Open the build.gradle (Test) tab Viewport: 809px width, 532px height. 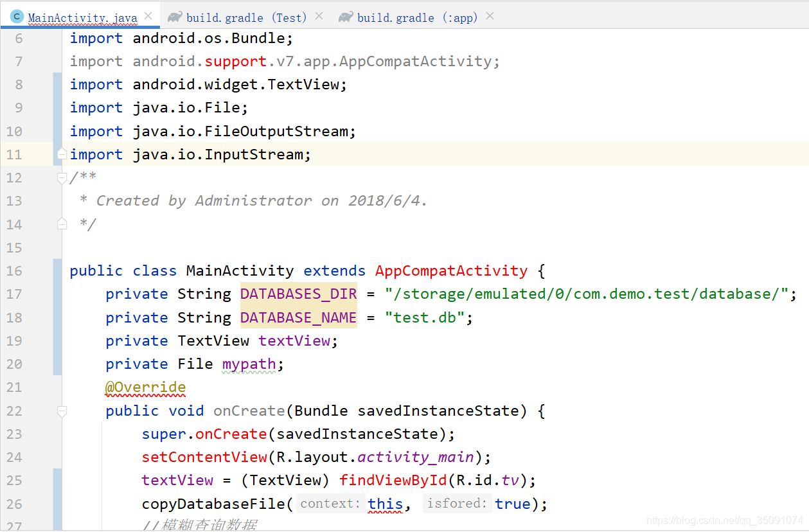point(247,17)
